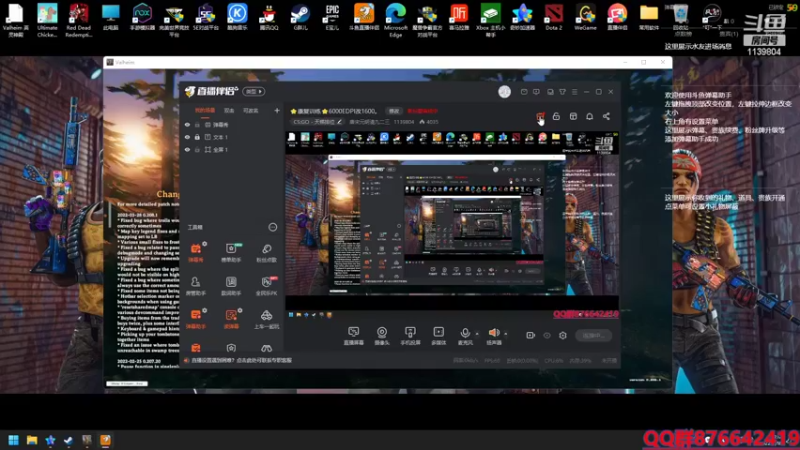Image resolution: width=800 pixels, height=450 pixels.
Task: Open Windows Start button on taskbar
Action: coord(14,440)
